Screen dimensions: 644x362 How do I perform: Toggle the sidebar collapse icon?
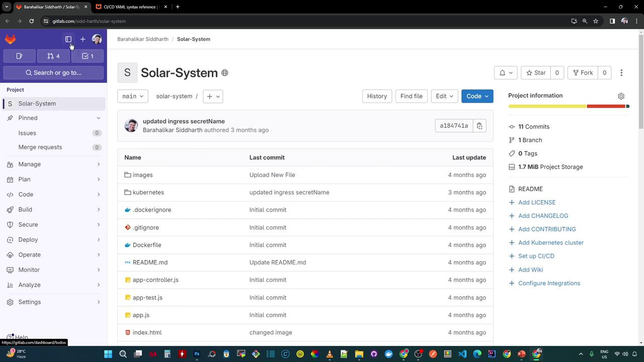(68, 39)
